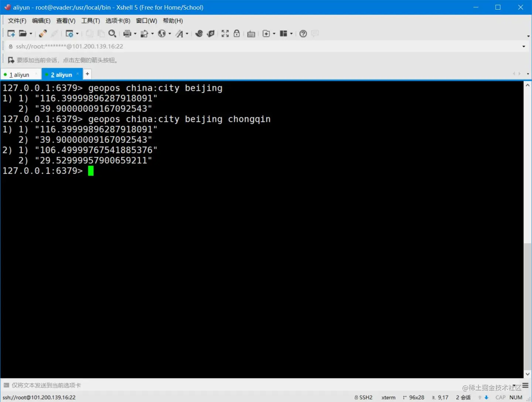This screenshot has width=532, height=402.
Task: Open the 查看(V) menu
Action: coord(66,21)
